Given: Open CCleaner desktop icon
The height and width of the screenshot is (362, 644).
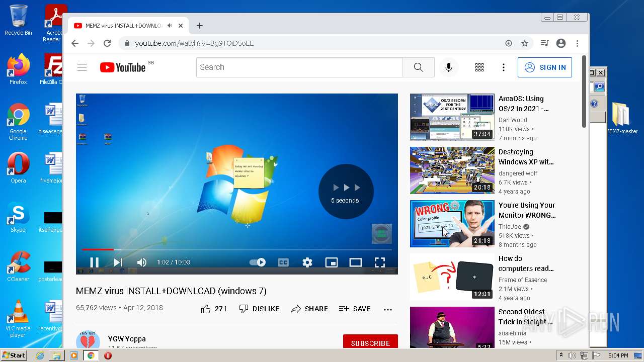Looking at the screenshot, I should 18,266.
